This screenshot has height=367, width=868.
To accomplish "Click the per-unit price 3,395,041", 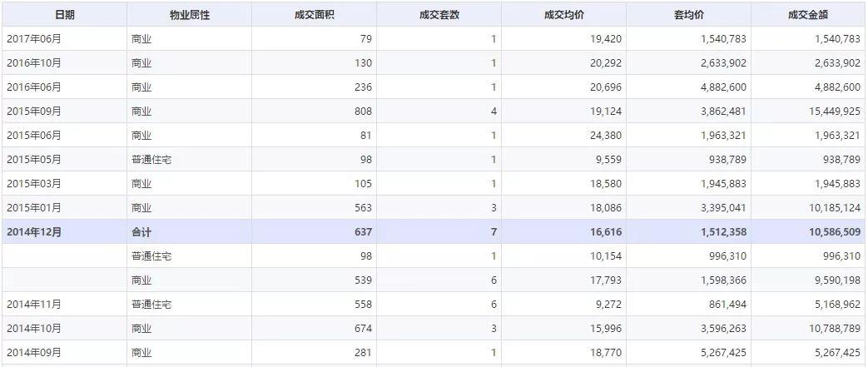I will (723, 208).
